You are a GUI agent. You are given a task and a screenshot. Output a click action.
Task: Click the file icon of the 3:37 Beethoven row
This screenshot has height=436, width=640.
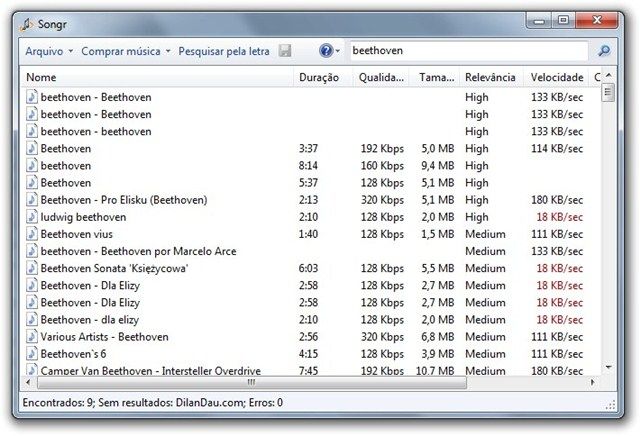pyautogui.click(x=32, y=148)
